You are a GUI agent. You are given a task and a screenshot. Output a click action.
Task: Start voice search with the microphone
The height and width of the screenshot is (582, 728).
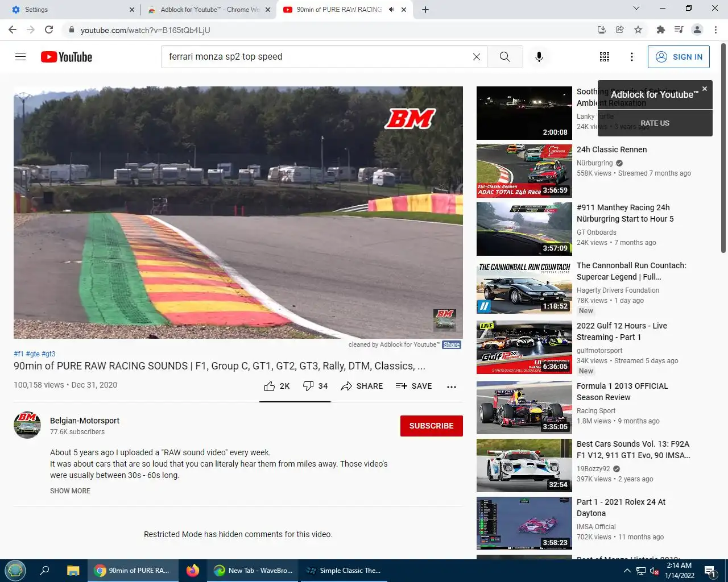pyautogui.click(x=539, y=57)
